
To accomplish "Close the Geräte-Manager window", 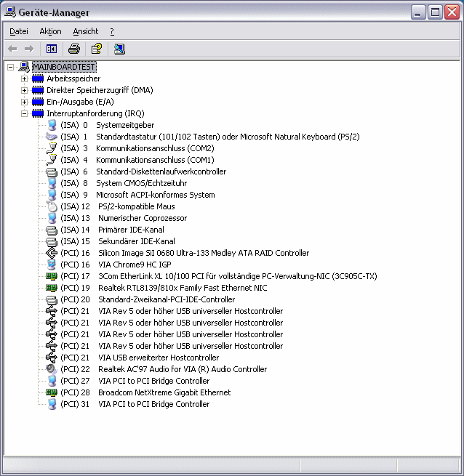I will tap(452, 12).
